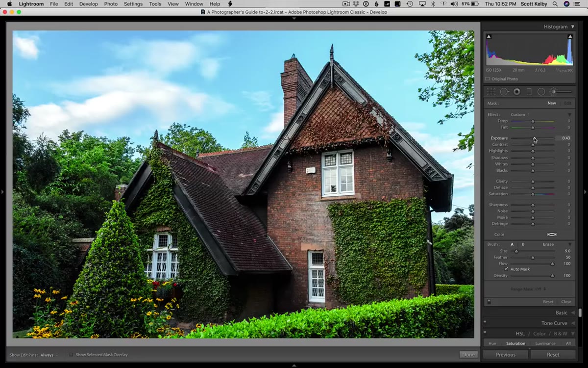Open the volume control in menu bar
Screen dimensions: 588x368
(x=454, y=4)
